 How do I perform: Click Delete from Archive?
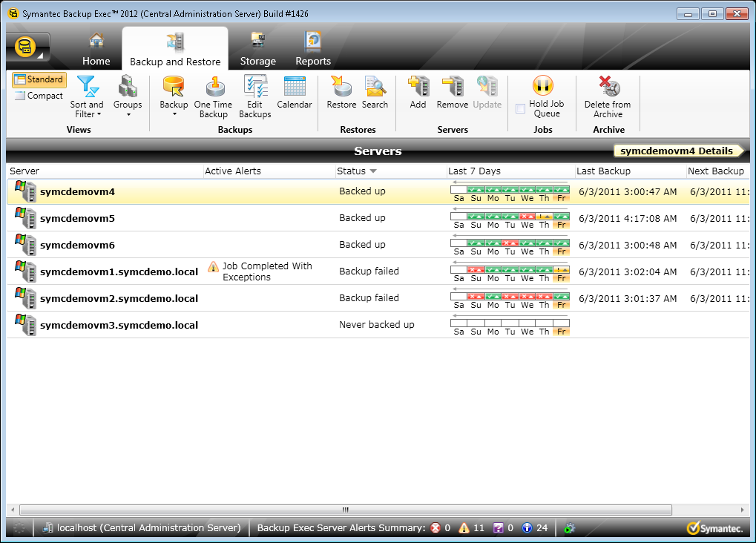[608, 97]
